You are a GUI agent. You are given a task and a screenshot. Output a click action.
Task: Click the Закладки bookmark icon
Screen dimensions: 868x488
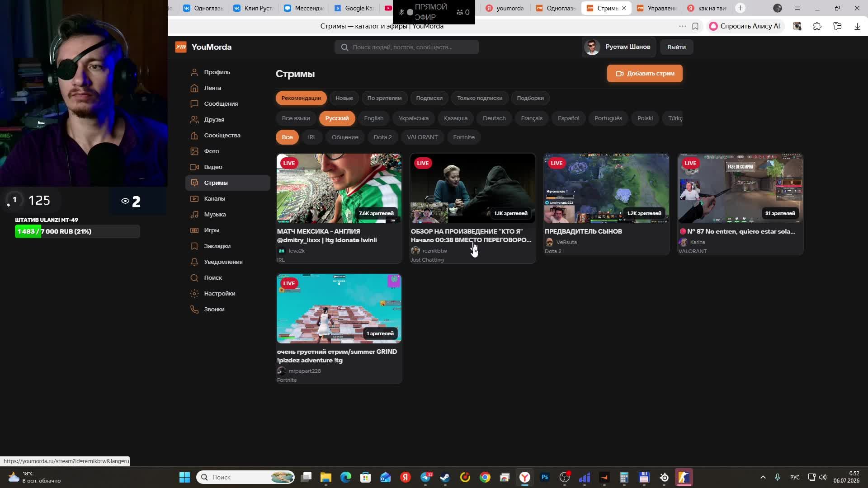[x=194, y=246]
